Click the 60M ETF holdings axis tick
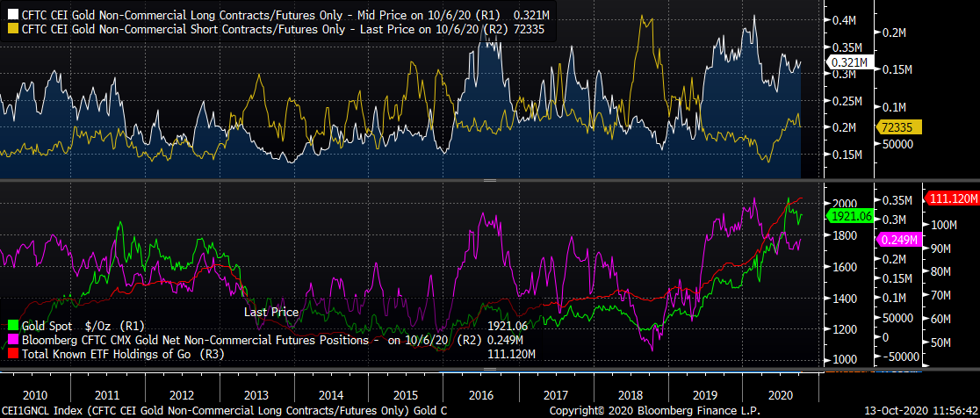The width and height of the screenshot is (980, 418). [x=940, y=320]
